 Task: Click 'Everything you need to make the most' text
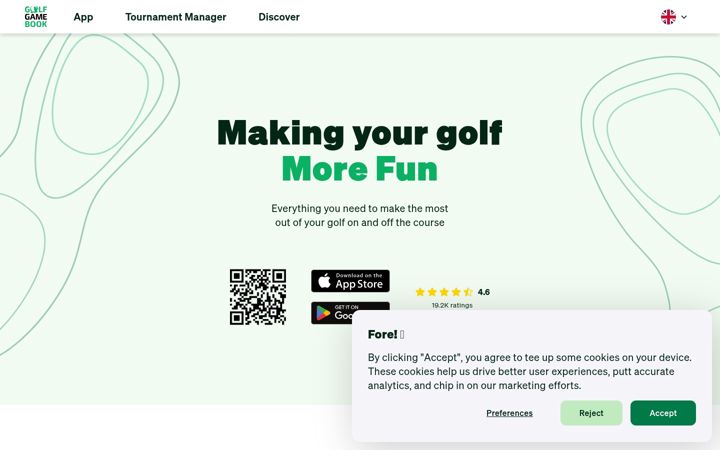click(x=360, y=208)
